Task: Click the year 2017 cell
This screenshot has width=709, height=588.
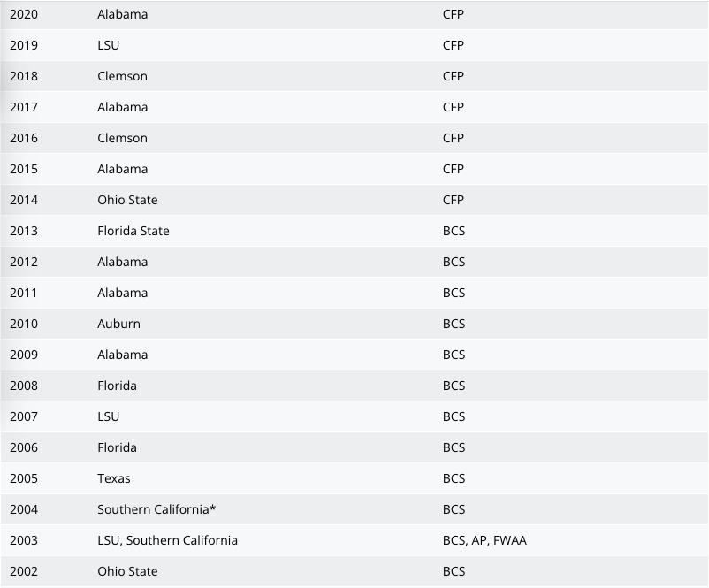Action: (x=24, y=107)
